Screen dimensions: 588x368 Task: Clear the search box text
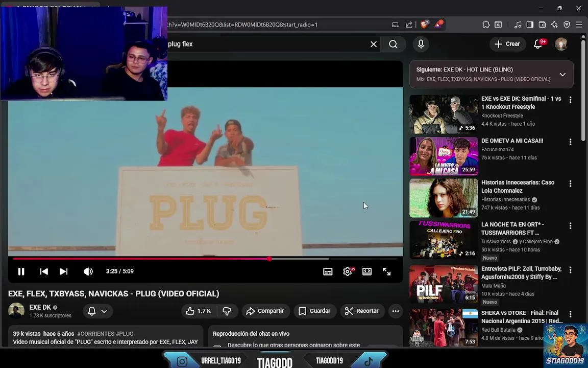374,44
